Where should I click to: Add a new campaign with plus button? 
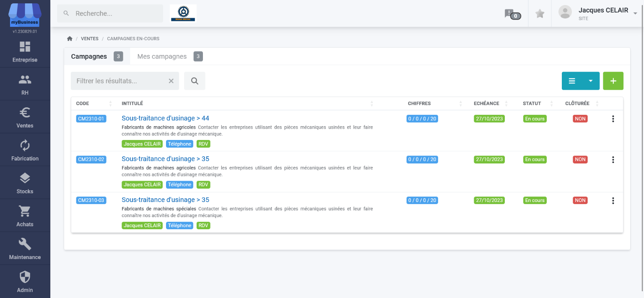pos(613,81)
